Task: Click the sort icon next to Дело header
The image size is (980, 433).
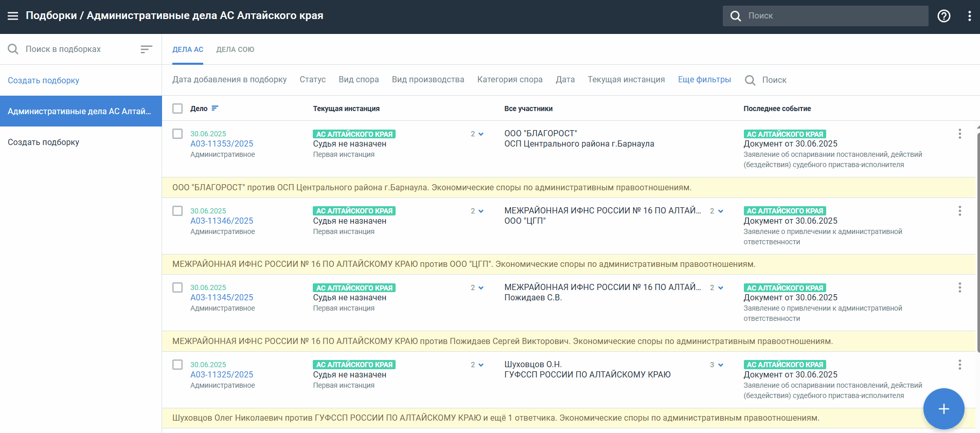Action: (215, 109)
